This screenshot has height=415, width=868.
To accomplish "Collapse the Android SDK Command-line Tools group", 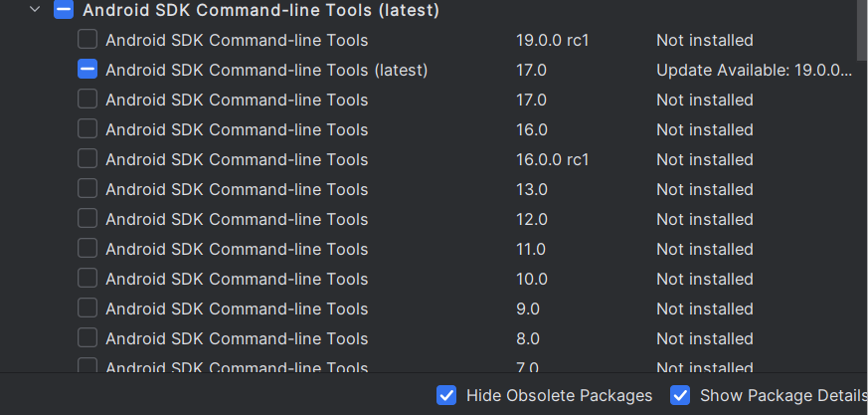I will click(x=36, y=10).
